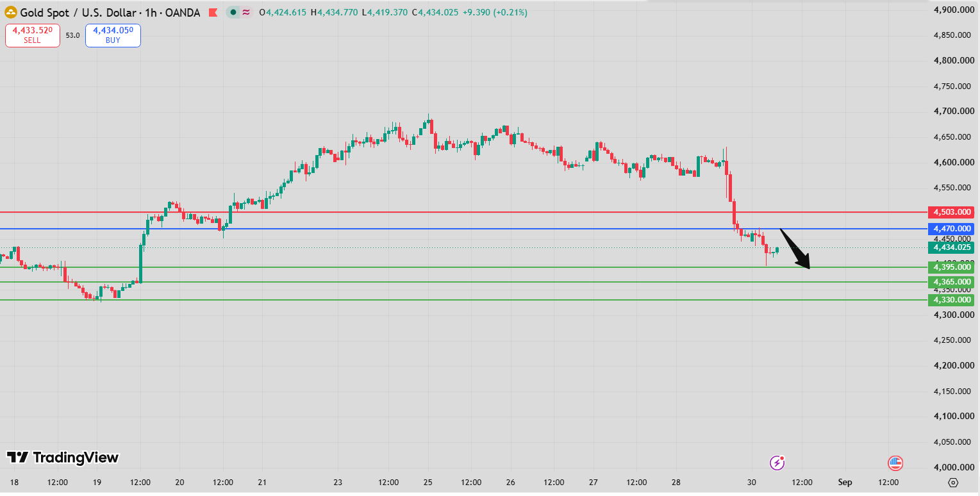Click the date label 25 on the time axis
980x496 pixels.
428,483
